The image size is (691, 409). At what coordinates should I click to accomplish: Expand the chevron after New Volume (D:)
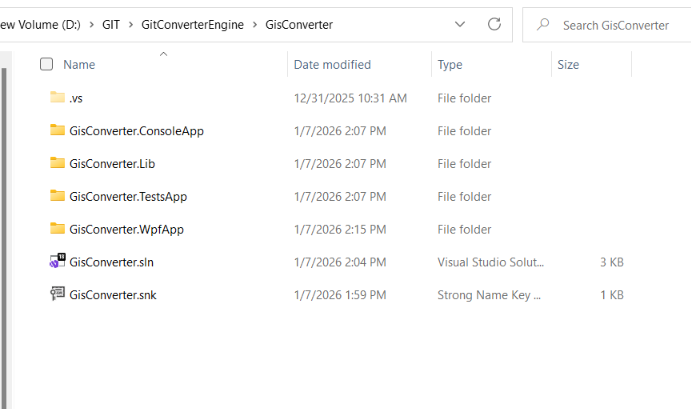pyautogui.click(x=92, y=25)
